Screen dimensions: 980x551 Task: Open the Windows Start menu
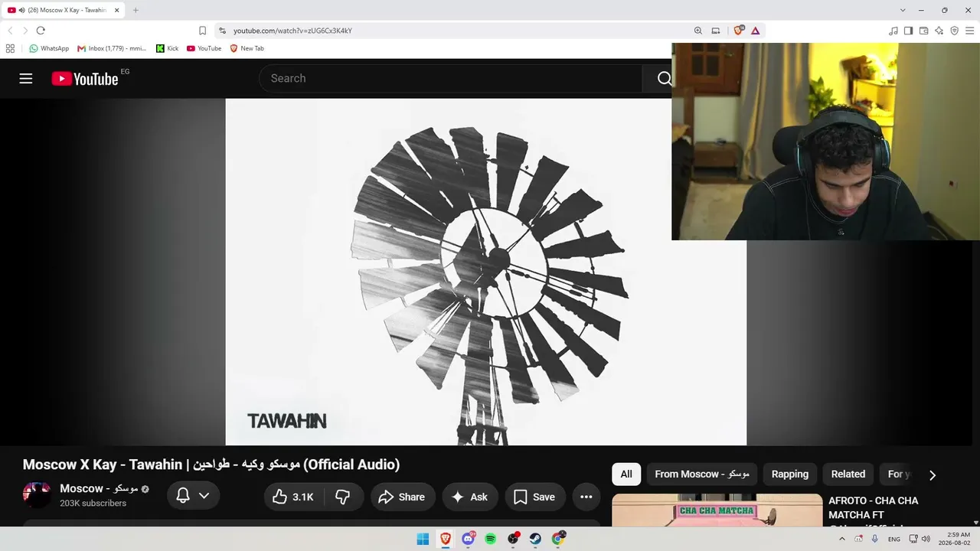point(423,539)
